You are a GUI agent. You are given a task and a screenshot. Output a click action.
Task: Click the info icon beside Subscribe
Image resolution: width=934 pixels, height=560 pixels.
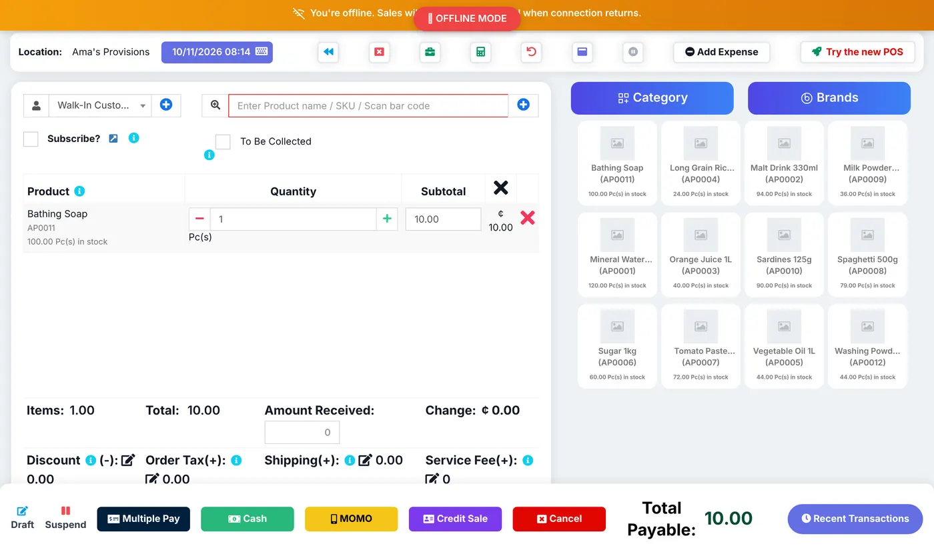(133, 138)
